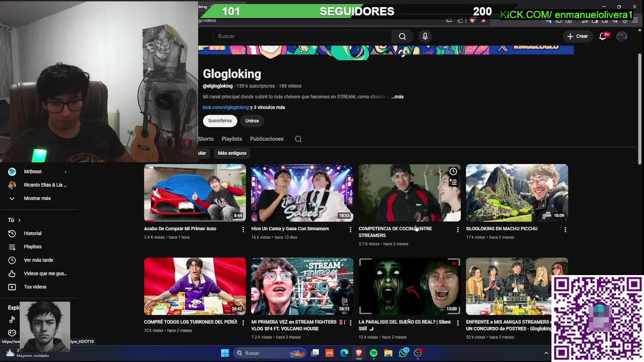Click the sidebar Playlists list icon
Viewport: 644px width, 362px height.
click(x=12, y=247)
